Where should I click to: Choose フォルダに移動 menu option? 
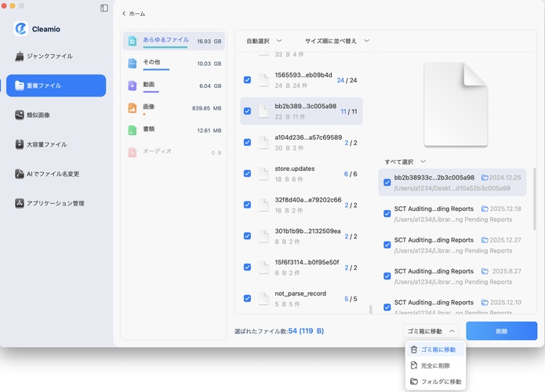pyautogui.click(x=435, y=382)
